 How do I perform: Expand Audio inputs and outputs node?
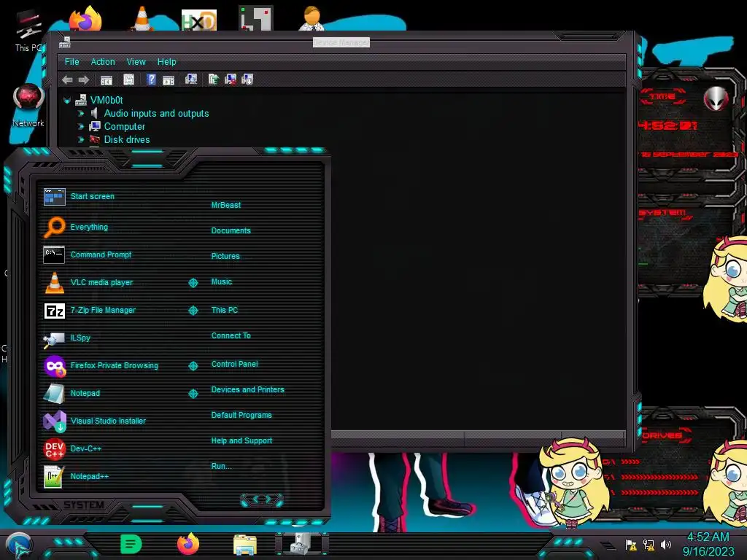click(x=80, y=113)
